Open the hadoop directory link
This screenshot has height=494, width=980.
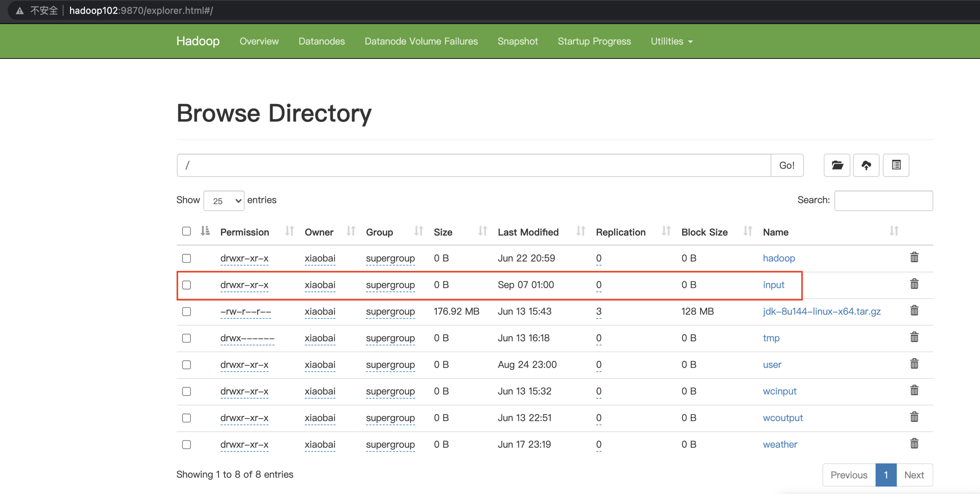coord(779,258)
